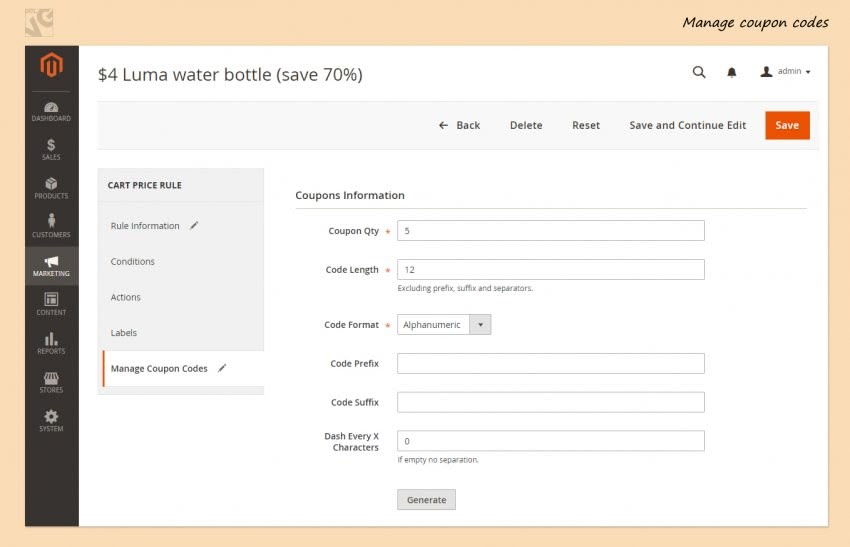Click the Magento logo icon
Viewport: 850px width, 547px height.
tap(51, 65)
